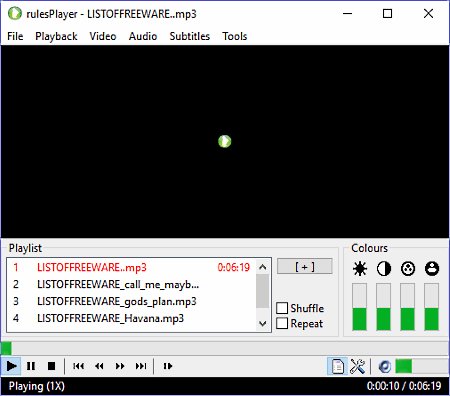Open the Video menu
Screen dimensions: 450x396
[x=103, y=36]
